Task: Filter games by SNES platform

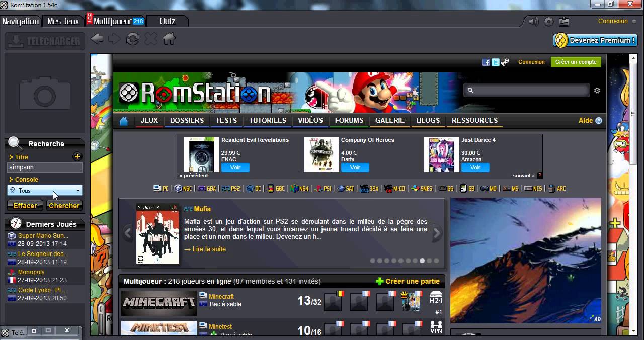Action: [422, 189]
